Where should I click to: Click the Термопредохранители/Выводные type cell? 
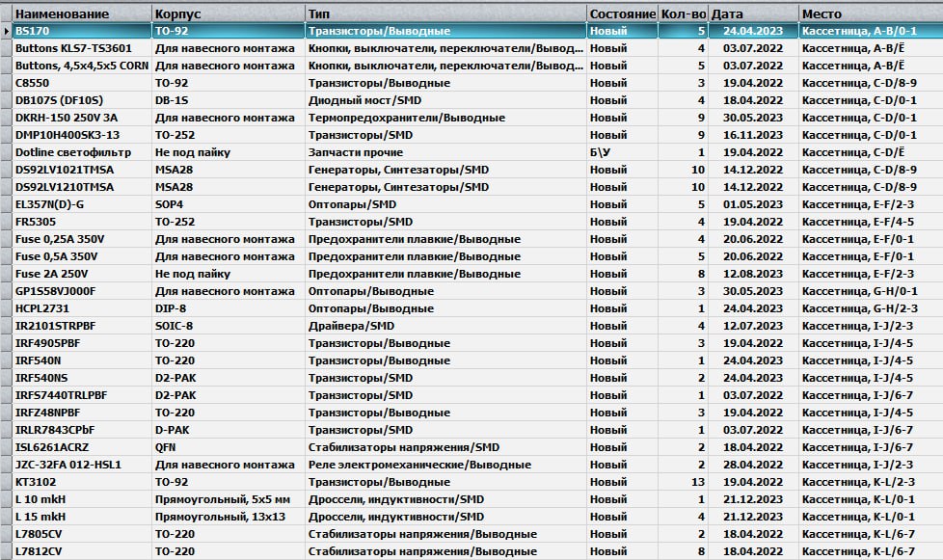(445, 118)
